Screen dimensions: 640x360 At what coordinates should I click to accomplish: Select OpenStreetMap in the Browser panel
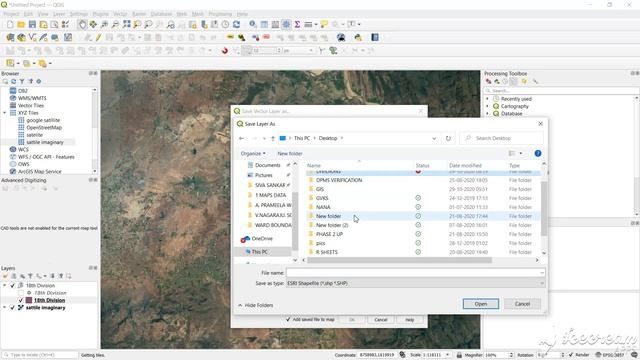44,128
